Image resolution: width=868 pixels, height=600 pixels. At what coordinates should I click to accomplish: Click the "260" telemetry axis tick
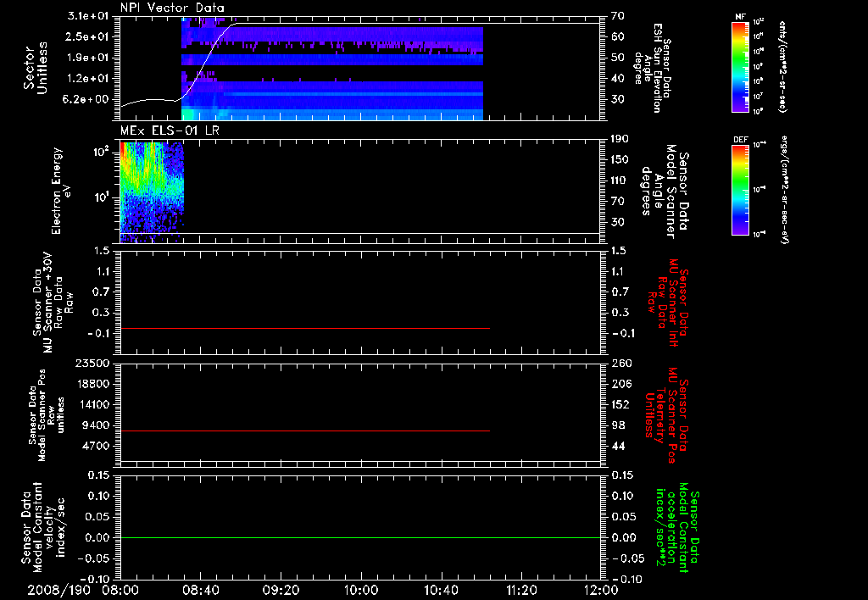[621, 363]
